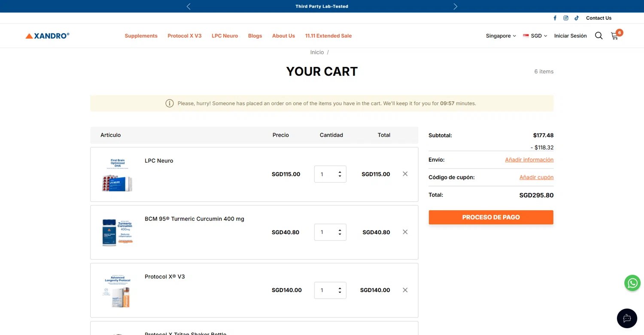This screenshot has width=644, height=335.
Task: Open the SGD currency selector
Action: tap(535, 36)
